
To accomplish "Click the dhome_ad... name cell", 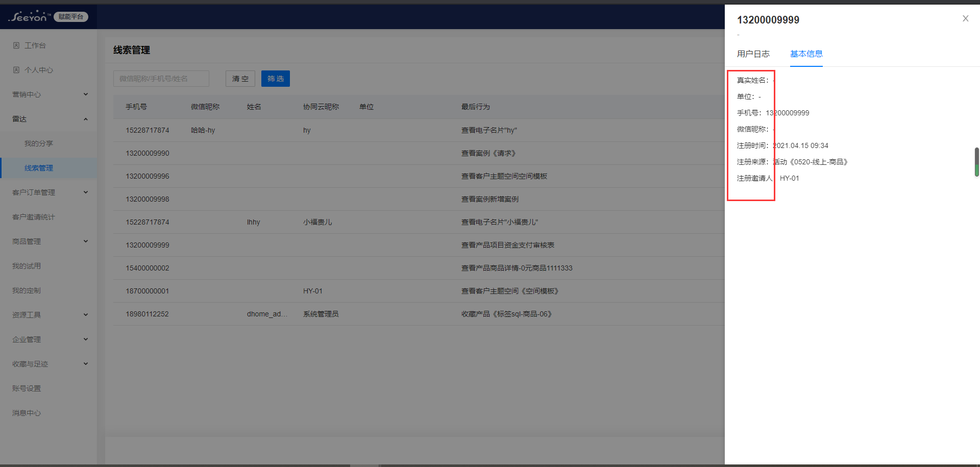I will point(267,314).
